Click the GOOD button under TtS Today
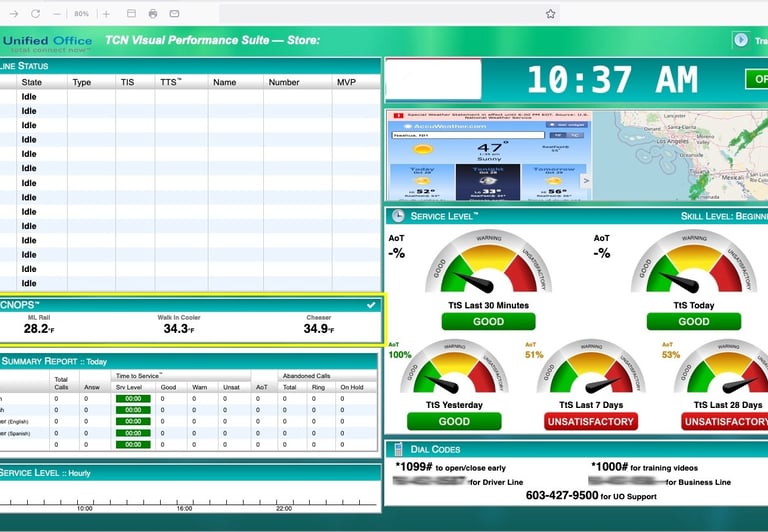This screenshot has width=768, height=532. (694, 321)
